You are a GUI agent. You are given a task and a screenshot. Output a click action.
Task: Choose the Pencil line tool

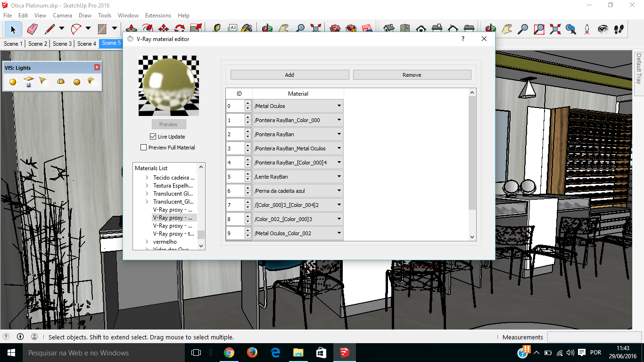pyautogui.click(x=50, y=29)
